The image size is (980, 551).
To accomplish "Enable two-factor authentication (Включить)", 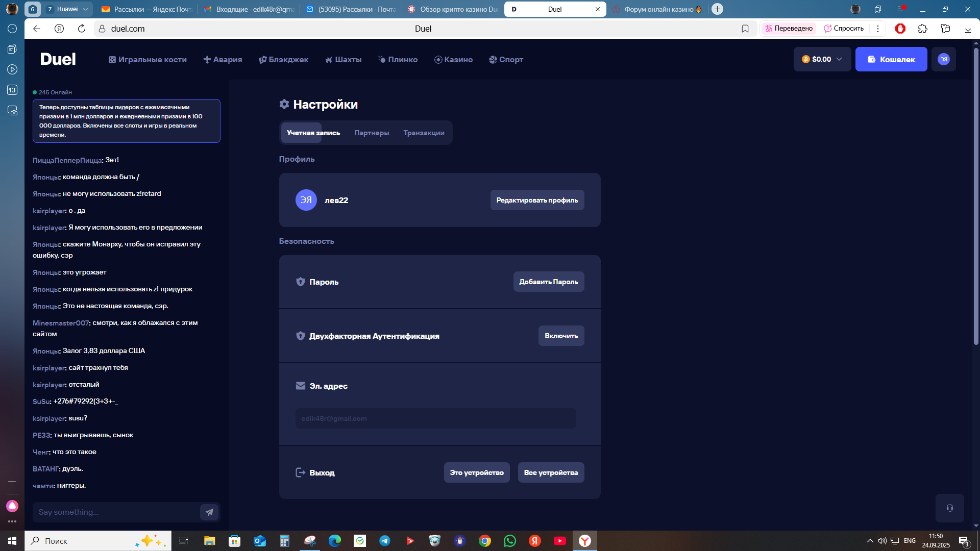I will tap(561, 336).
